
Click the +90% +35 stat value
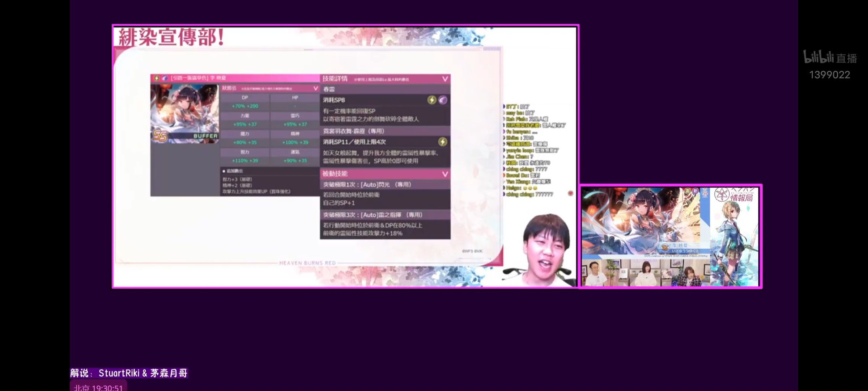point(295,160)
